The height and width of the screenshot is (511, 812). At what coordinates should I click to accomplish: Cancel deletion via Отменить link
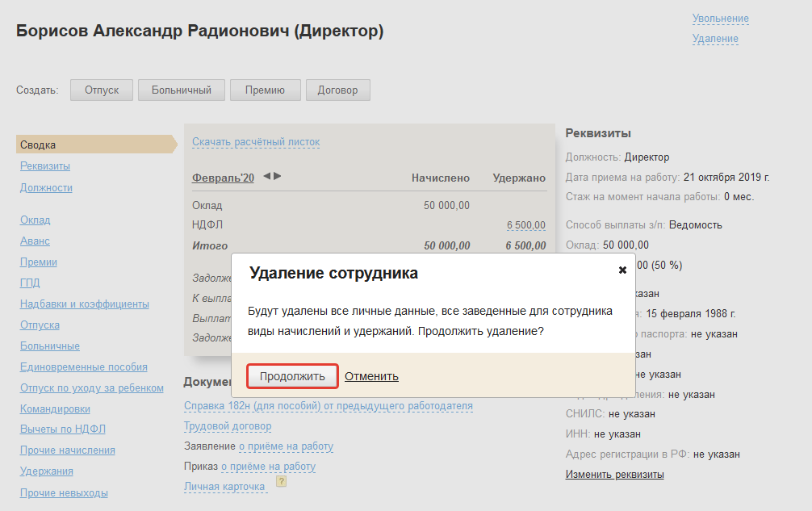371,376
